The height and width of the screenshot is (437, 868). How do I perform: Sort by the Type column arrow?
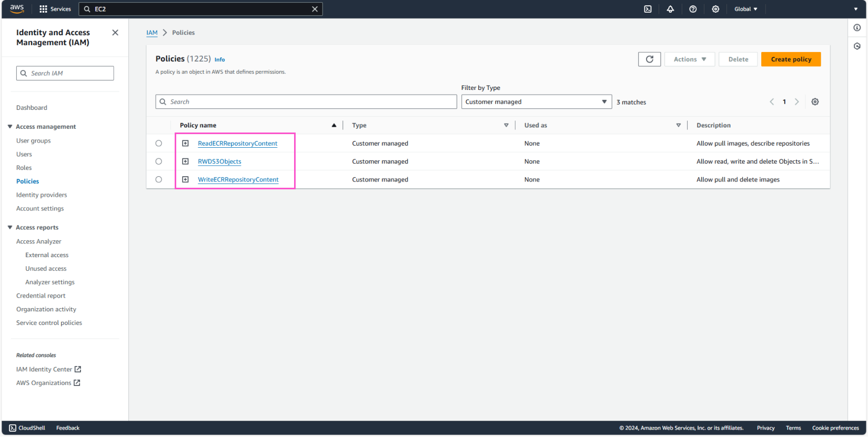click(506, 125)
